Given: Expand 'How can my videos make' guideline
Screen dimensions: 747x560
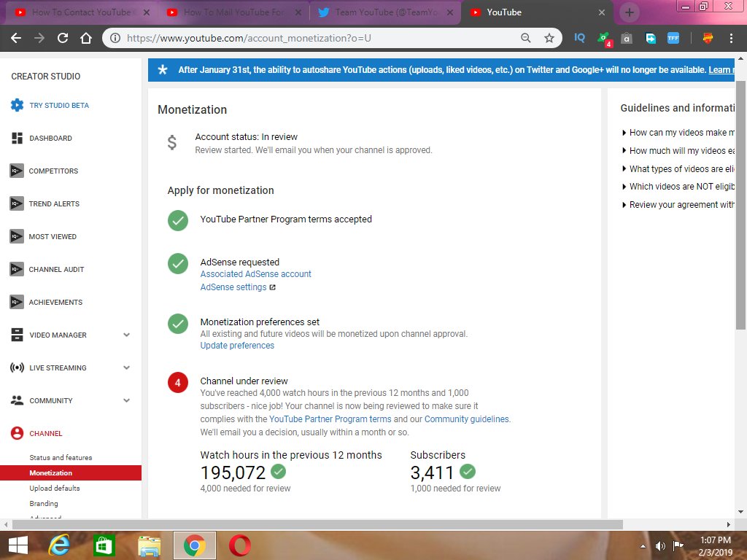Looking at the screenshot, I should coord(678,133).
